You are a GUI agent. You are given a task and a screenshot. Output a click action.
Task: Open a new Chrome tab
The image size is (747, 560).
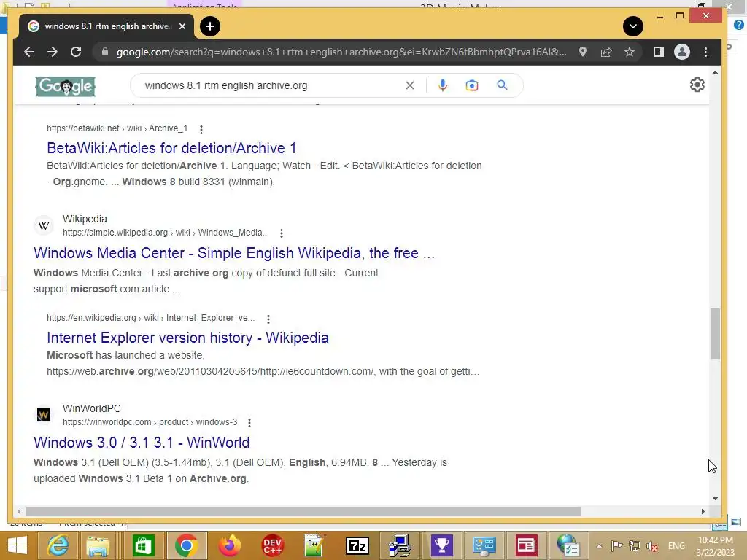pyautogui.click(x=210, y=26)
